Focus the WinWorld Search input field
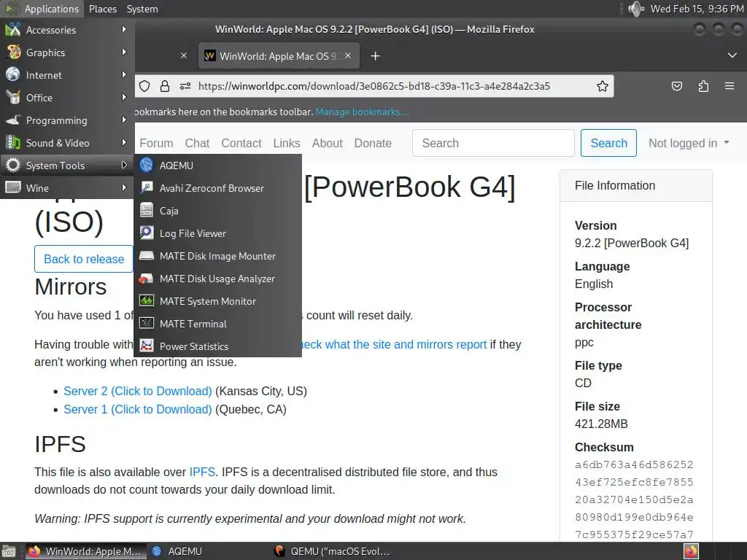Image resolution: width=747 pixels, height=560 pixels. (493, 143)
